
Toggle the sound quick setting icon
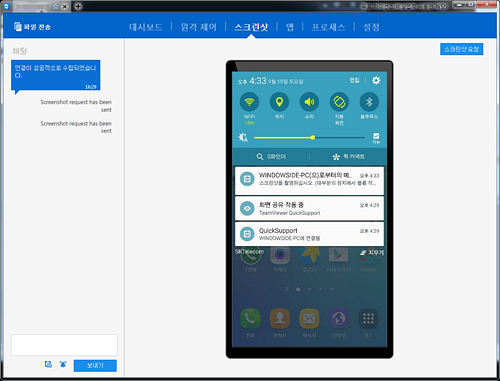click(309, 102)
